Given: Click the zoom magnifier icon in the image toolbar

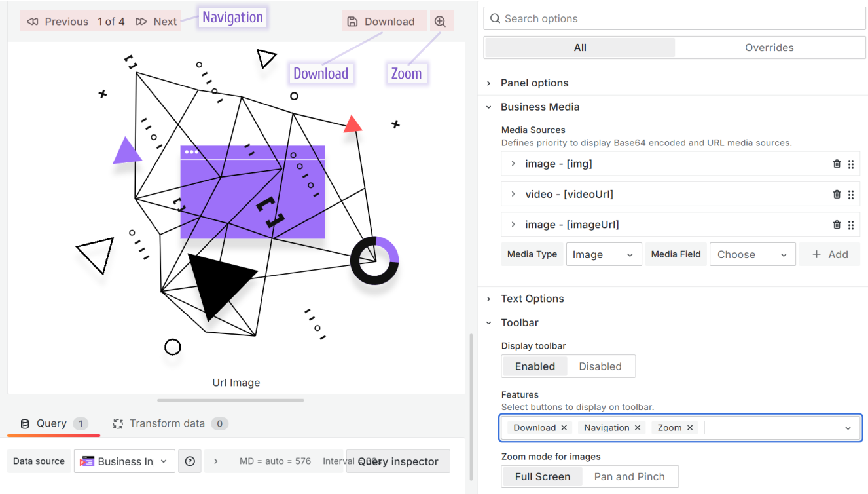Looking at the screenshot, I should point(440,22).
